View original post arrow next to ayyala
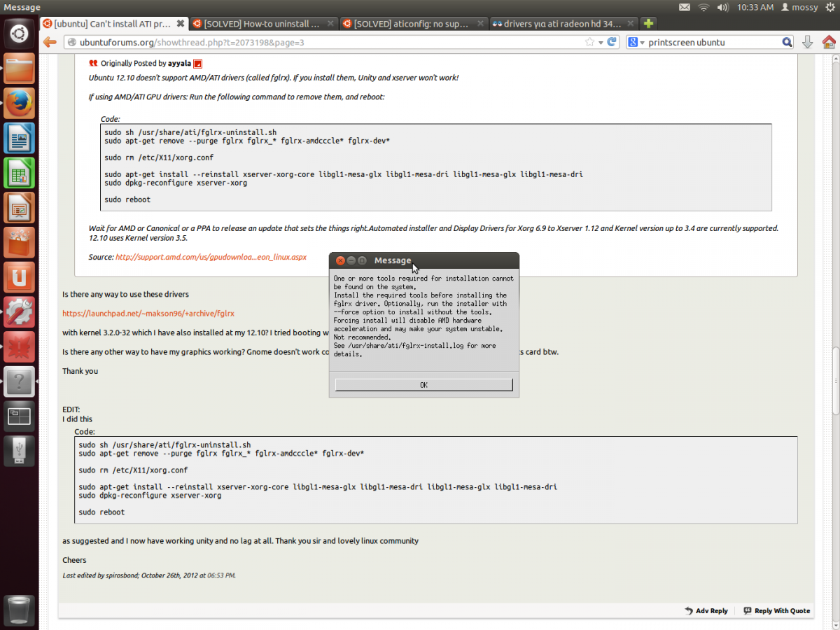 198,64
